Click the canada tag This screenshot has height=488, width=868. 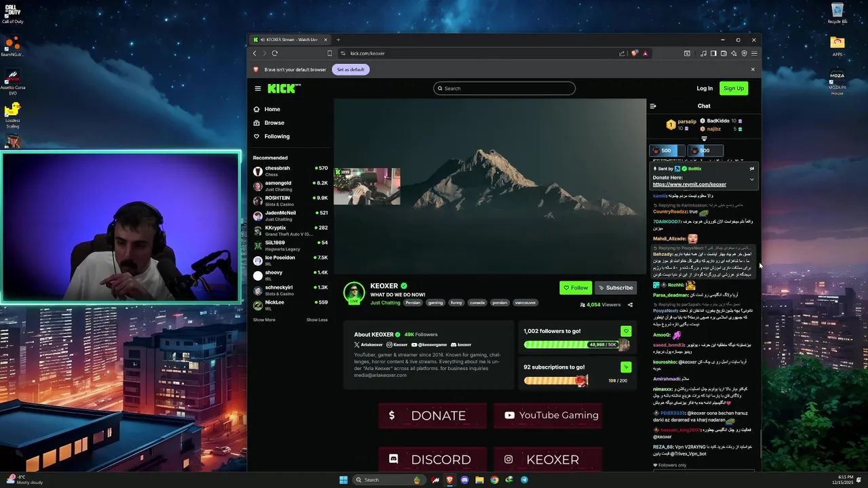pos(477,302)
